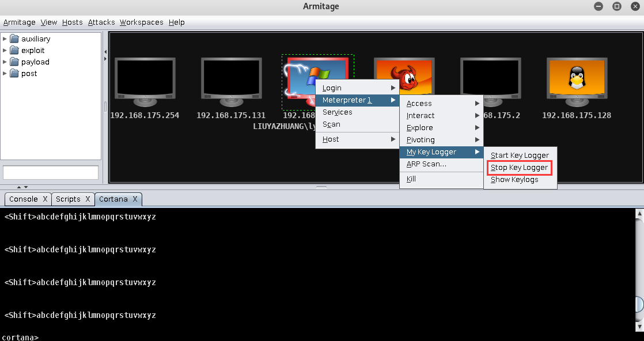Select blank monitor host ending 175.2
Viewport: 644px width, 341px height.
point(491,81)
